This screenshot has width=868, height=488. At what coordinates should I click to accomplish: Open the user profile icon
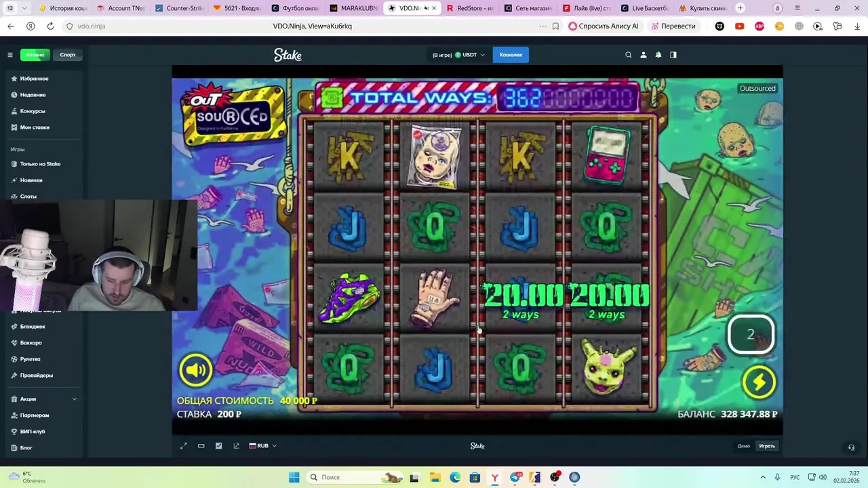coord(644,55)
